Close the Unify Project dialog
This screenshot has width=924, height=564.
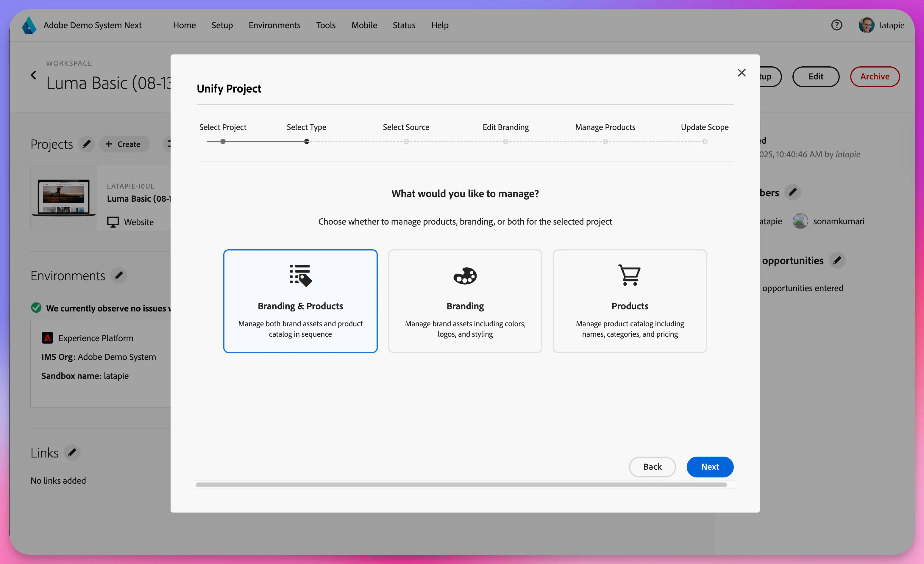(742, 73)
